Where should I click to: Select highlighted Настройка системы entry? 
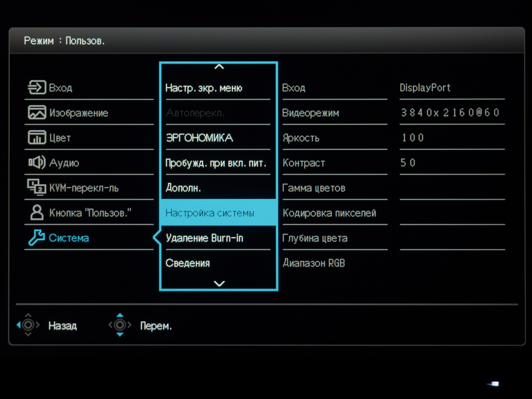[210, 213]
